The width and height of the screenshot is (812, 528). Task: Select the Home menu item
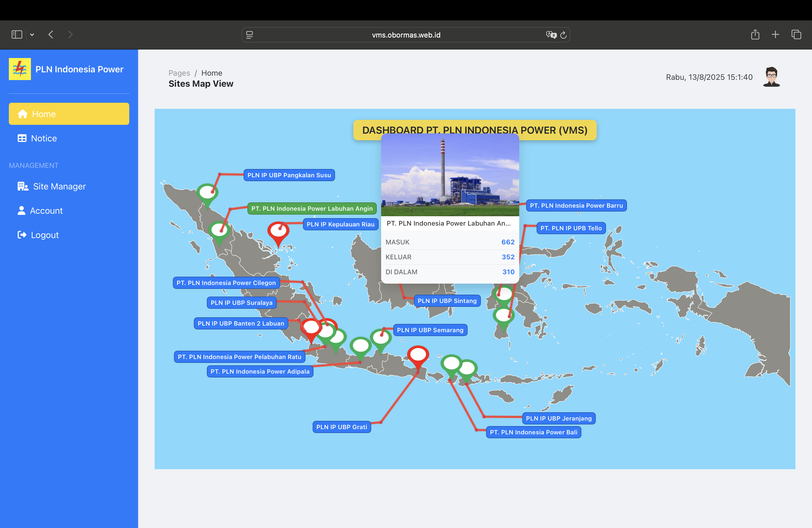pos(69,113)
